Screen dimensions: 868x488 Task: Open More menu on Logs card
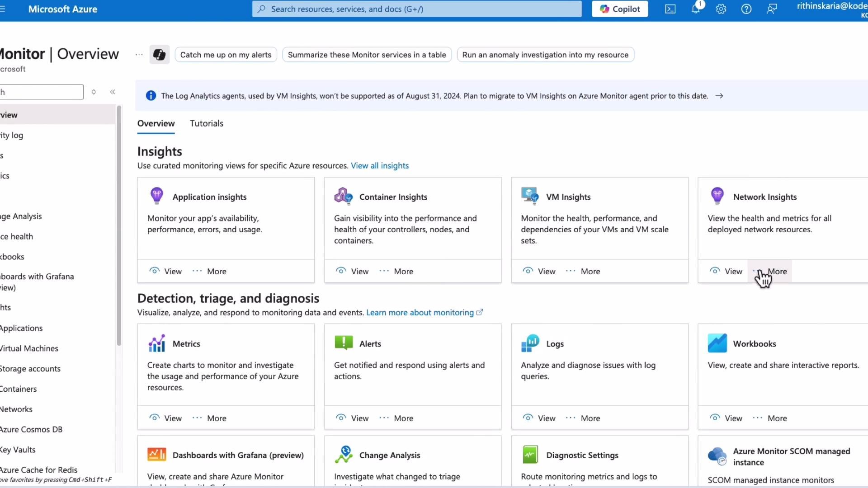pos(583,418)
